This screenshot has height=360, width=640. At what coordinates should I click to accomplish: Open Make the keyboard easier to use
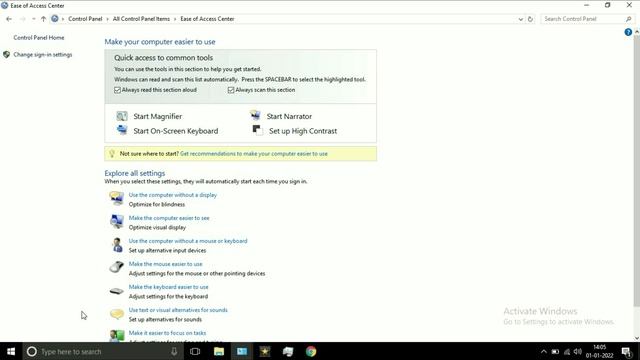(x=168, y=287)
